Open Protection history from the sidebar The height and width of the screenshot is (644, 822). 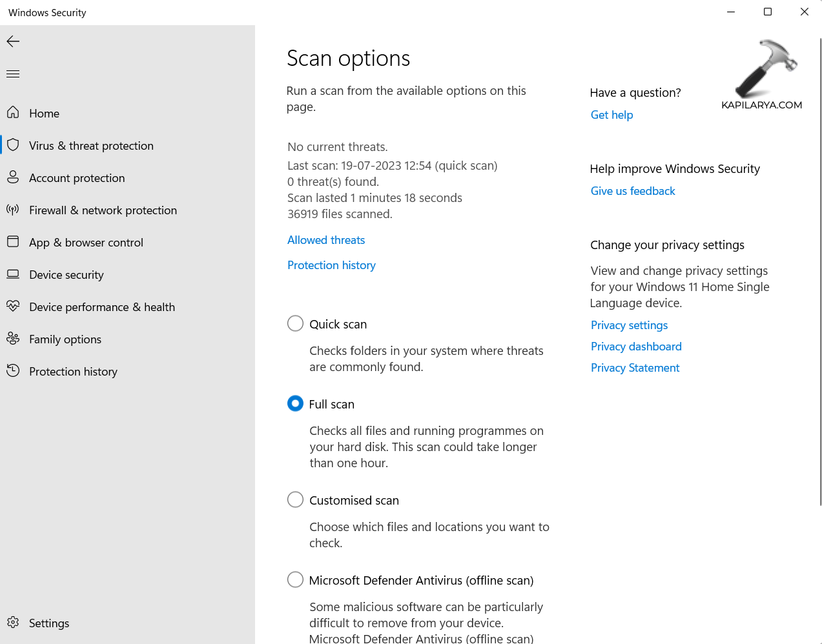(73, 372)
